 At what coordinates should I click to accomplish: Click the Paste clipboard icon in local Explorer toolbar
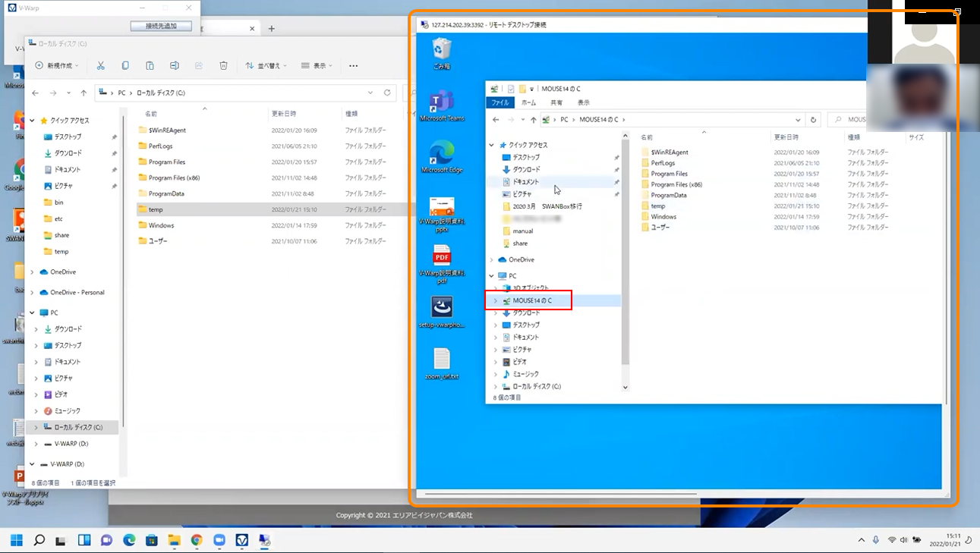click(x=150, y=66)
